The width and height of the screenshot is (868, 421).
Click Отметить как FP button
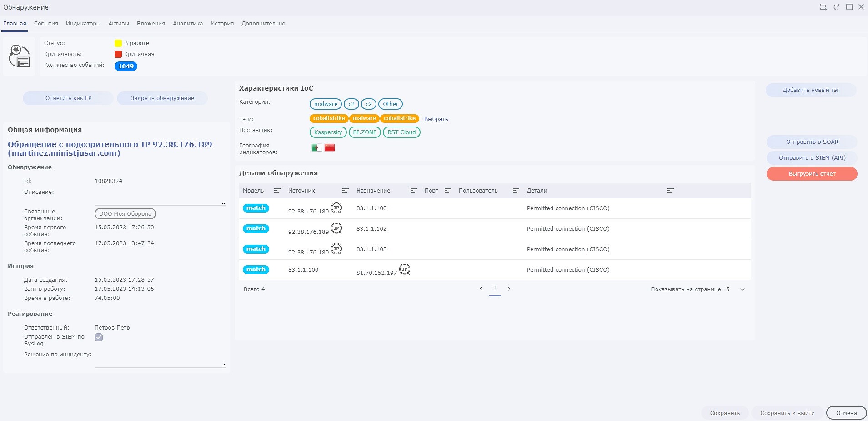point(68,98)
